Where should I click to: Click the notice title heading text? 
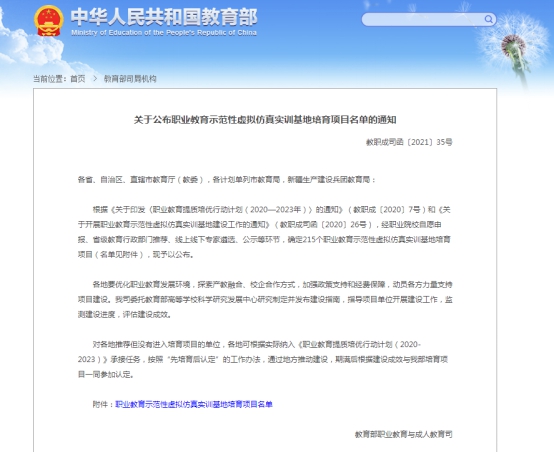tap(265, 119)
